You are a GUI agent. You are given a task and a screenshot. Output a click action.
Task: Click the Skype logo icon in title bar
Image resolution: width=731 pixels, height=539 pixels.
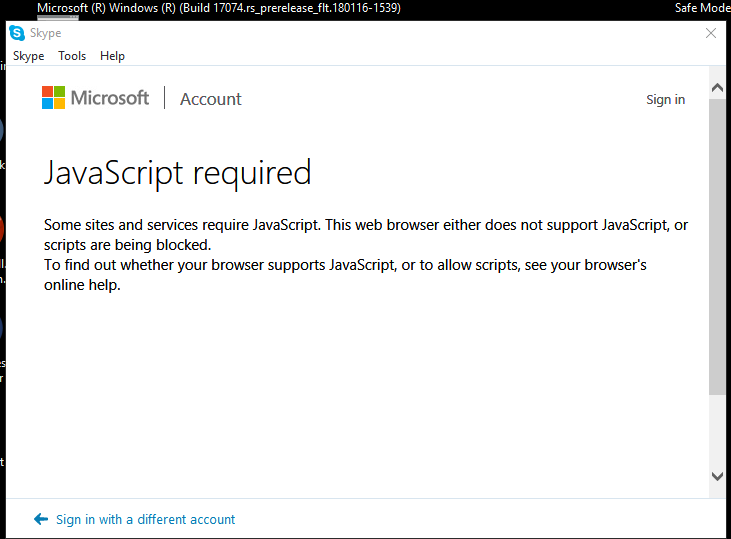pos(17,33)
